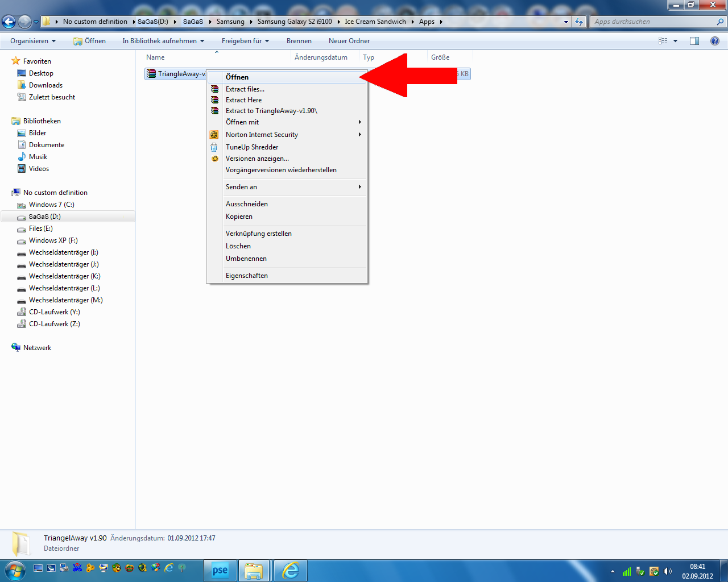Screen dimensions: 728x582
Task: Open the Freigeben für dropdown
Action: pyautogui.click(x=245, y=41)
